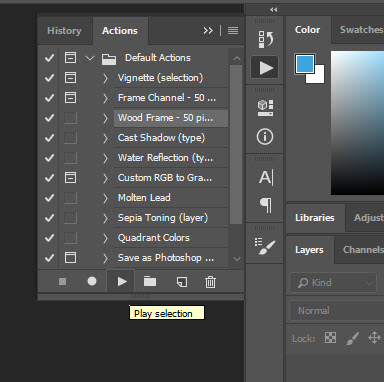Collapse the icon dock with double arrows
Viewport: 384px width, 382px height.
click(x=274, y=10)
